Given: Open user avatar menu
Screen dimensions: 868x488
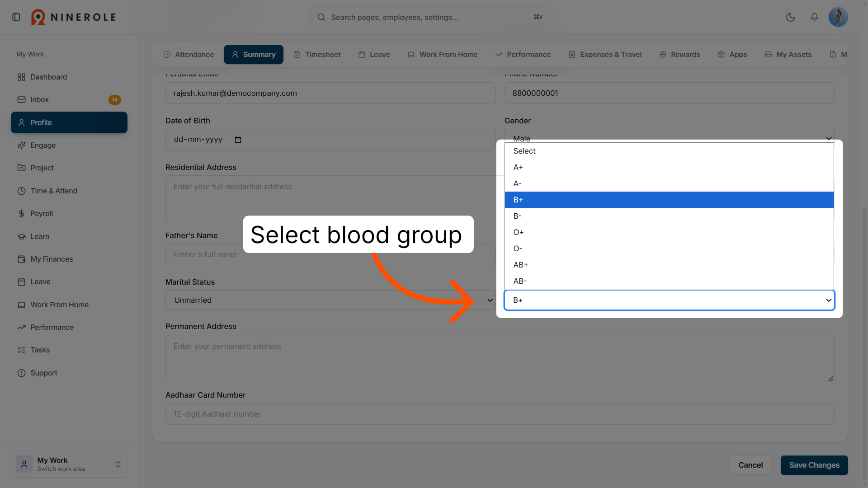Looking at the screenshot, I should [x=838, y=17].
